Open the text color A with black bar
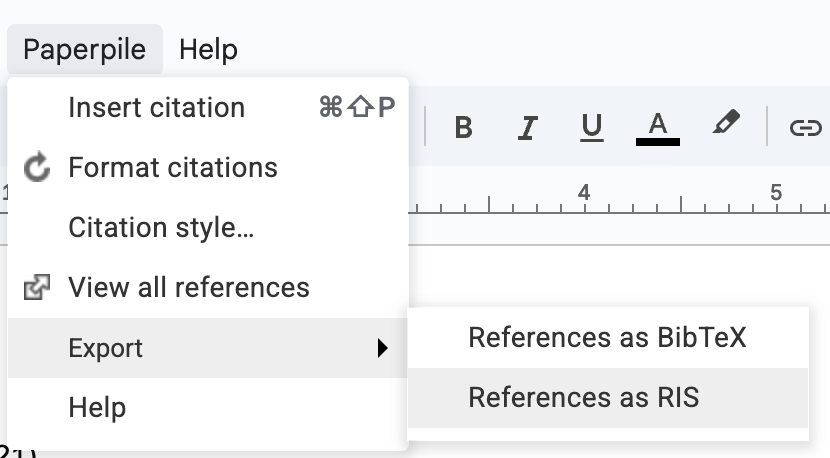Screen dimensions: 830x458 click(x=657, y=127)
